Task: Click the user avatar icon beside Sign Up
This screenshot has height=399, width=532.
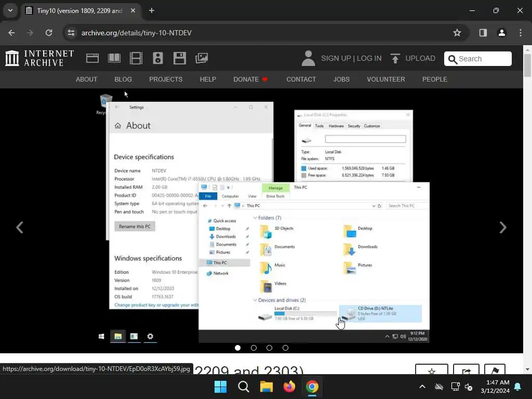Action: pos(308,58)
